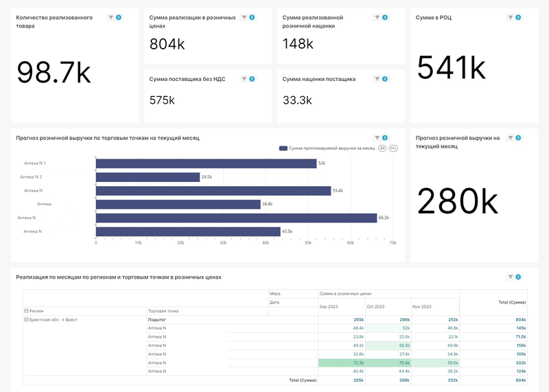Click filter icon on the pivot table widget
Image resolution: width=549 pixels, height=392 pixels.
click(510, 277)
